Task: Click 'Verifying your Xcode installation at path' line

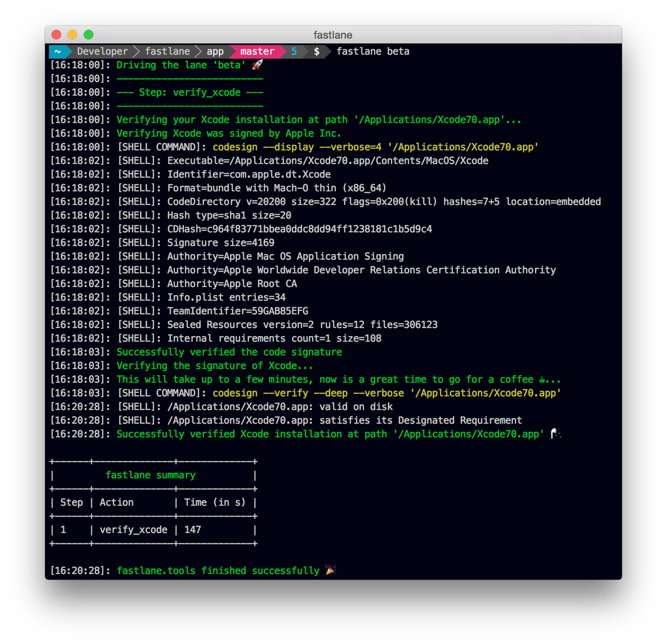Action: 318,119
